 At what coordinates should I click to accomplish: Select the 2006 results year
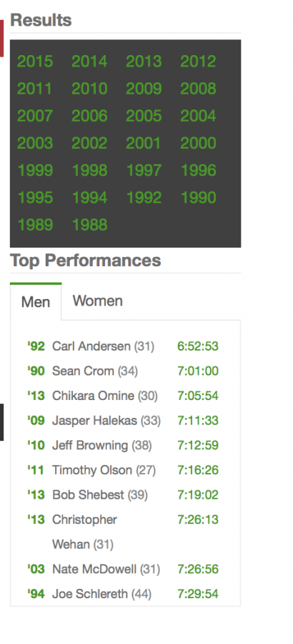(89, 116)
